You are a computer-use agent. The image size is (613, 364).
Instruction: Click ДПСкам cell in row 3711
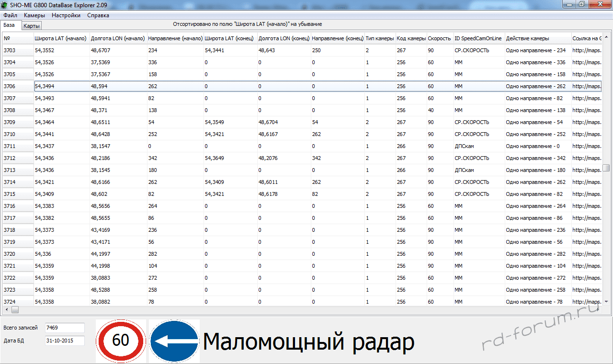pyautogui.click(x=479, y=146)
